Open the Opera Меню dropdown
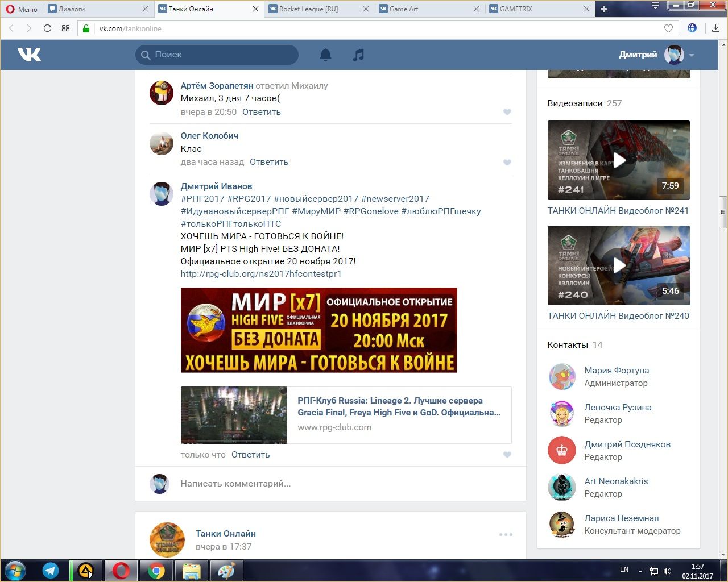This screenshot has width=728, height=582. pos(22,9)
